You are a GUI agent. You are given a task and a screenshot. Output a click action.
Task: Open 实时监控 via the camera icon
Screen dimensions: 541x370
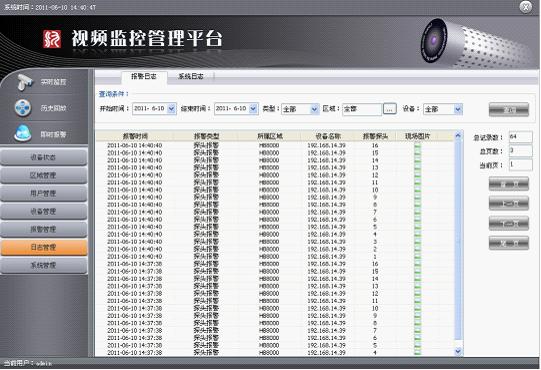click(x=24, y=82)
